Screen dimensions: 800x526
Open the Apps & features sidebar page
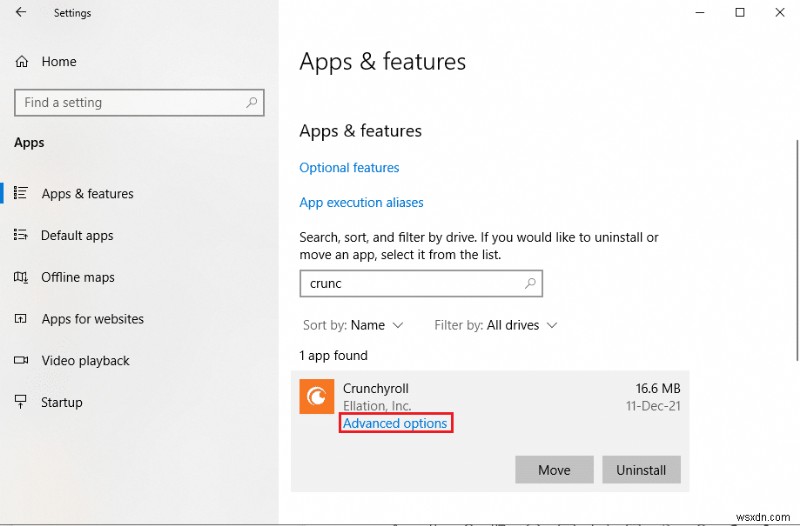[x=87, y=193]
